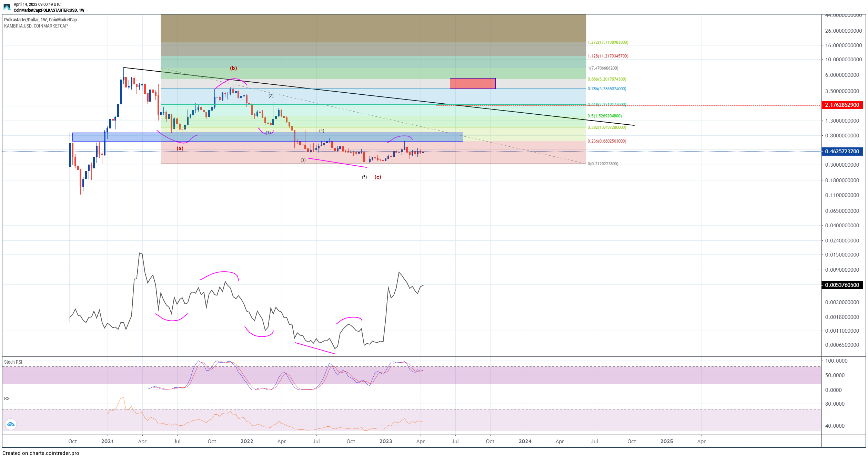Click the red 2.1762852900 price label
Image resolution: width=868 pixels, height=458 pixels.
click(x=842, y=105)
